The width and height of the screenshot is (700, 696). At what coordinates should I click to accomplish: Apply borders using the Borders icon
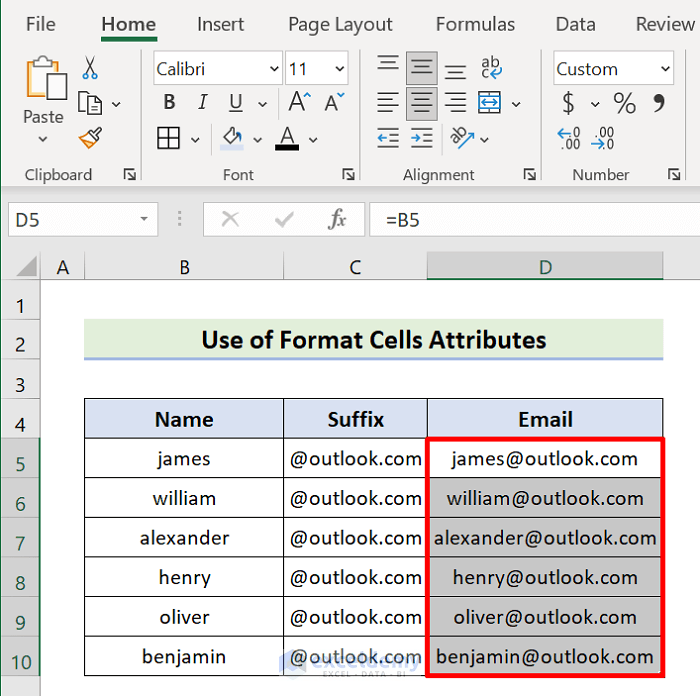coord(168,138)
